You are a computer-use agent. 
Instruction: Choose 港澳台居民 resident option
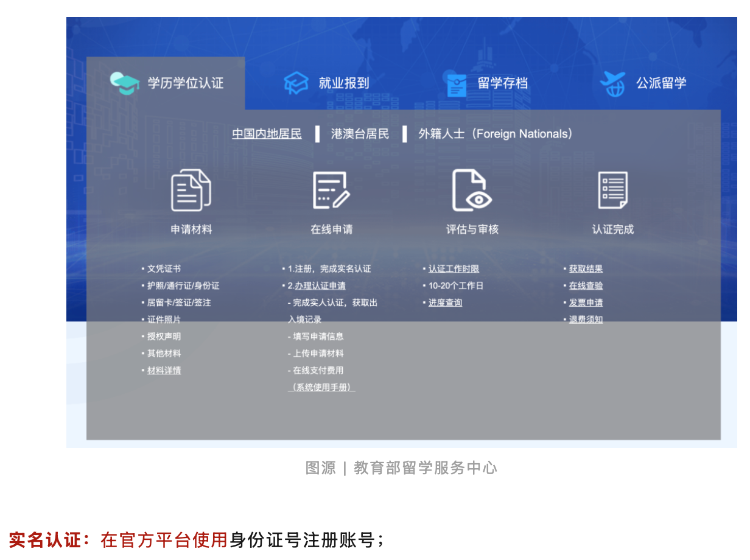(x=360, y=134)
